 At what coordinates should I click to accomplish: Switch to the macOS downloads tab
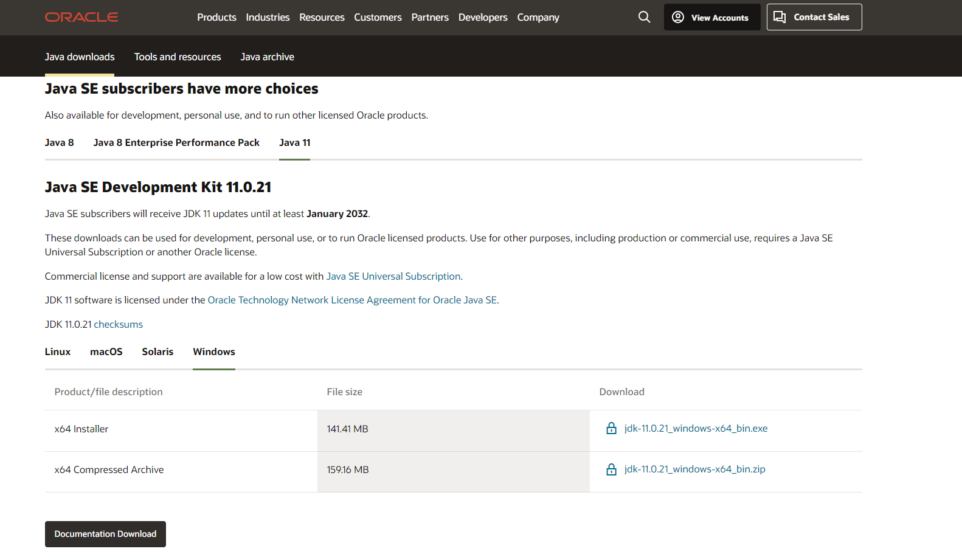click(x=106, y=351)
